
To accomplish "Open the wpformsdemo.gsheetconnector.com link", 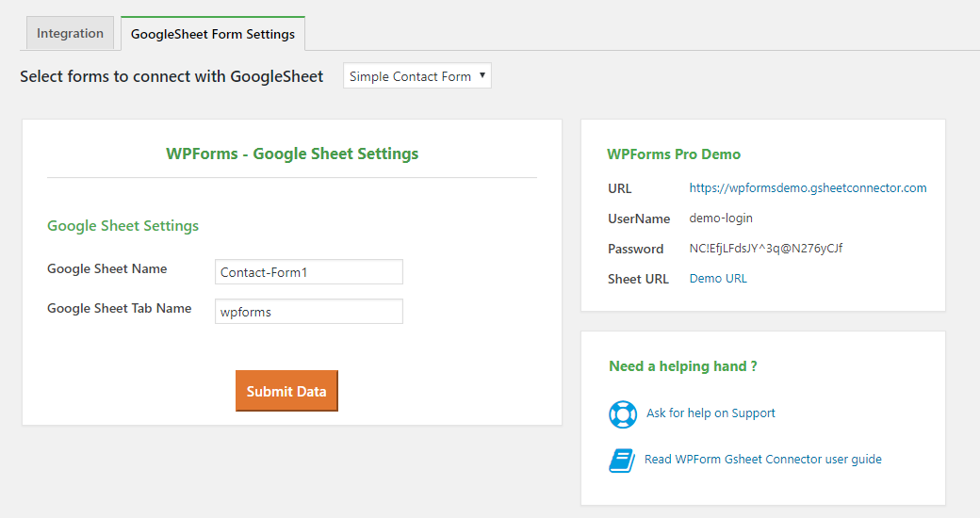I will tap(808, 188).
